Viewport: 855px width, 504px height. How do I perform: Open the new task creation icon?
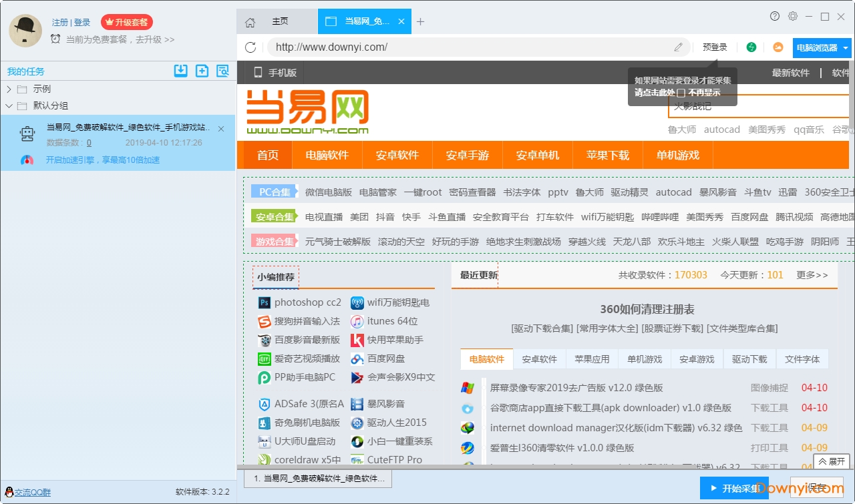[202, 71]
